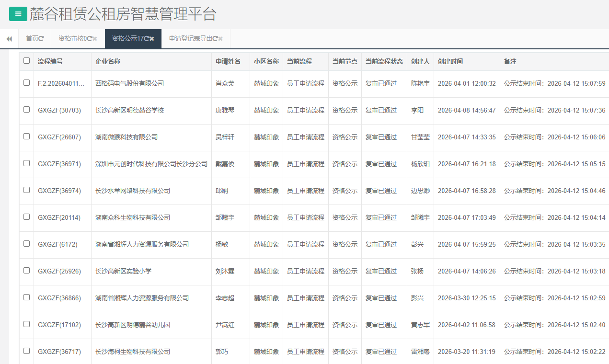Click creation time 2026-03-20 11:31:19

[467, 352]
